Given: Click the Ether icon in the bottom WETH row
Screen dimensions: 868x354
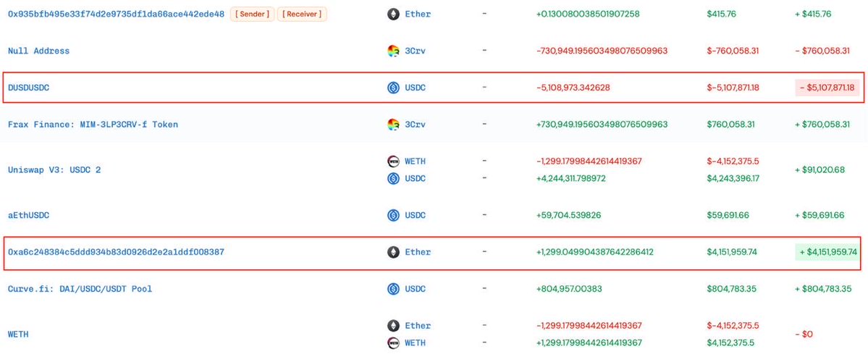Looking at the screenshot, I should click(x=394, y=326).
